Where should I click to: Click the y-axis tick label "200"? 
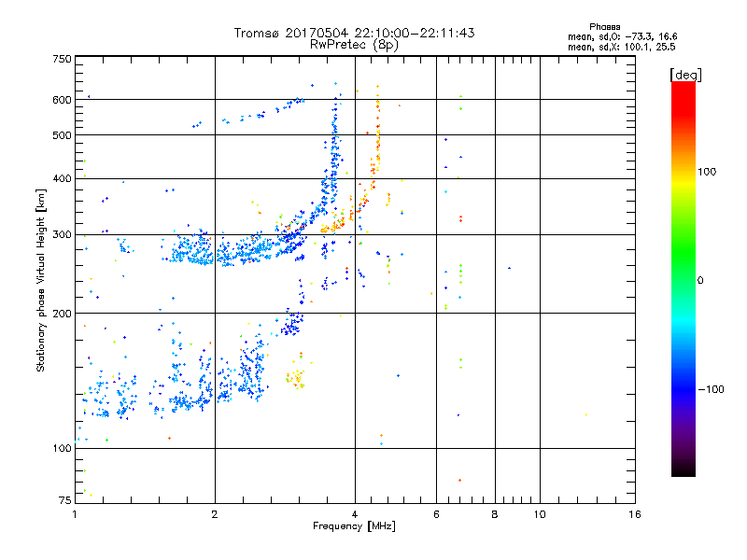(62, 314)
